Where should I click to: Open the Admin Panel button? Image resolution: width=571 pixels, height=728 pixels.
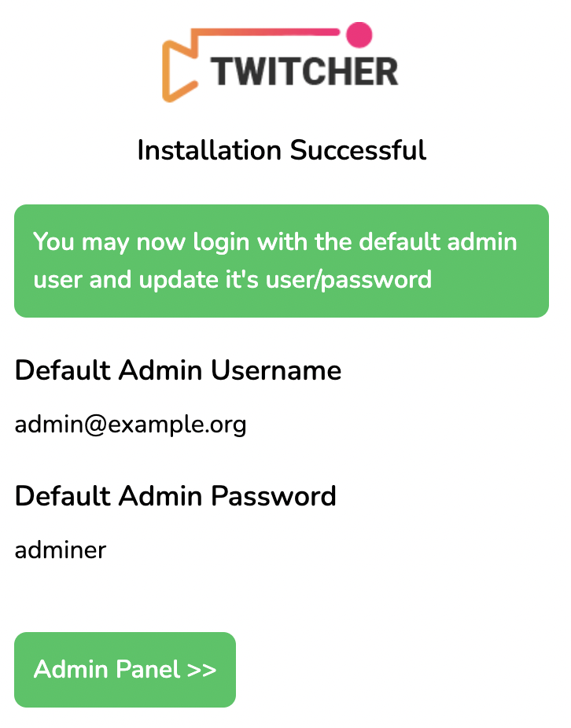click(x=125, y=670)
